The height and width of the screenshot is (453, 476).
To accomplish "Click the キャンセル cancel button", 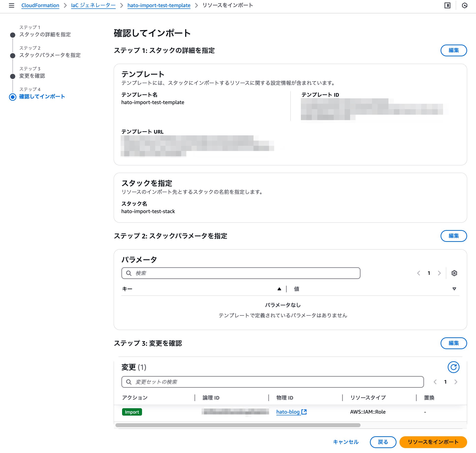I will click(x=346, y=442).
